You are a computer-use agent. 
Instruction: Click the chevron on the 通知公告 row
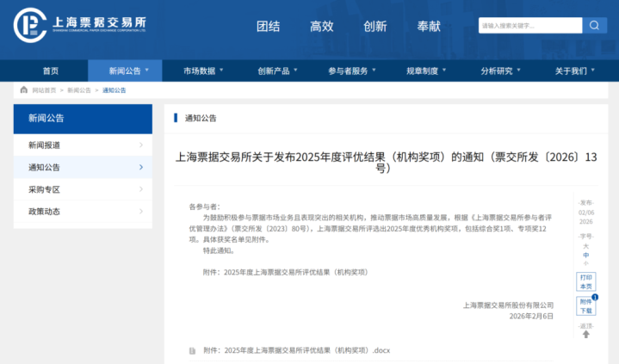click(141, 167)
